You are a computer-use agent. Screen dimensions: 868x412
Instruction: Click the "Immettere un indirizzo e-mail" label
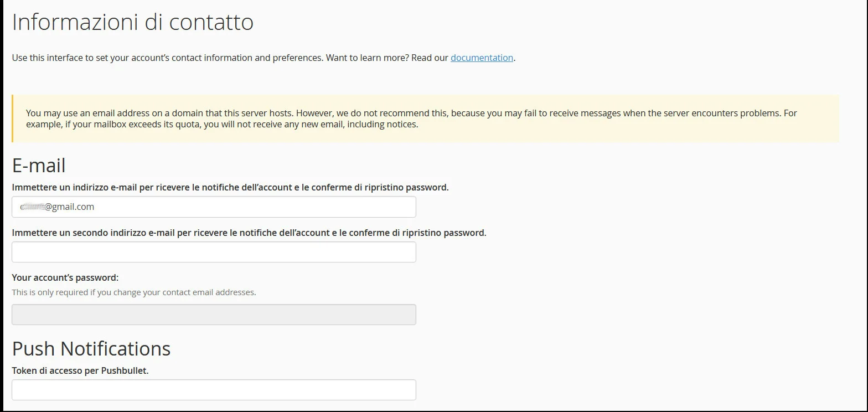click(x=230, y=187)
